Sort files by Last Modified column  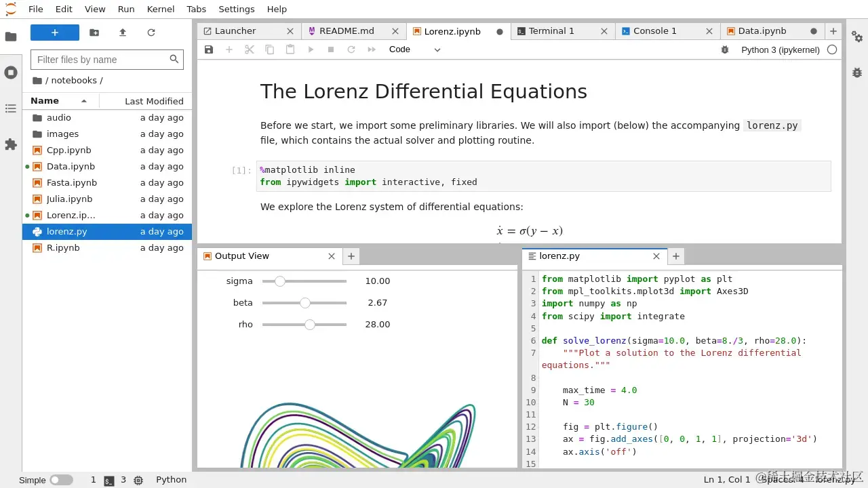(146, 101)
